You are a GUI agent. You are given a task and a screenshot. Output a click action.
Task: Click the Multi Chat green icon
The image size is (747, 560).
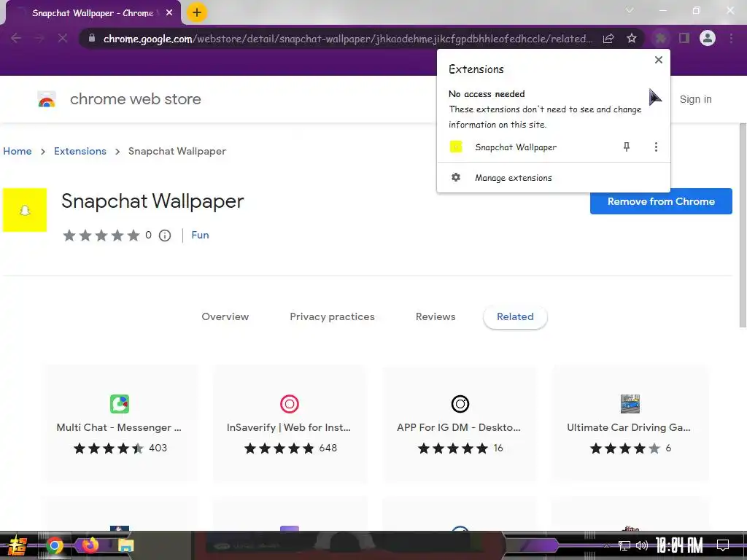coord(120,404)
